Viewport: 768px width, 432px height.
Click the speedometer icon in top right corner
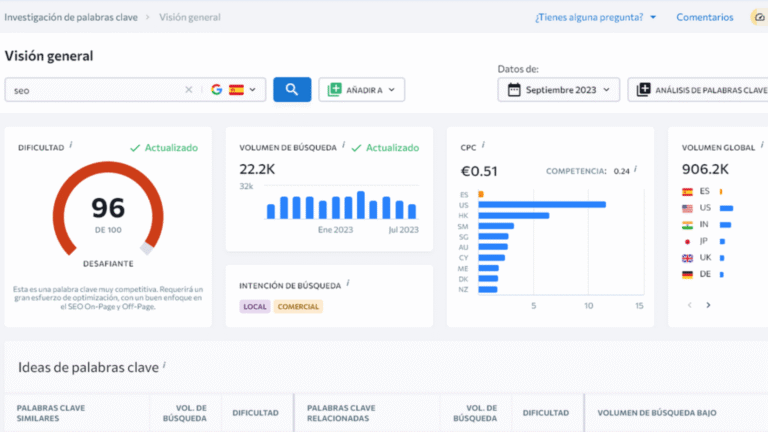[x=759, y=17]
